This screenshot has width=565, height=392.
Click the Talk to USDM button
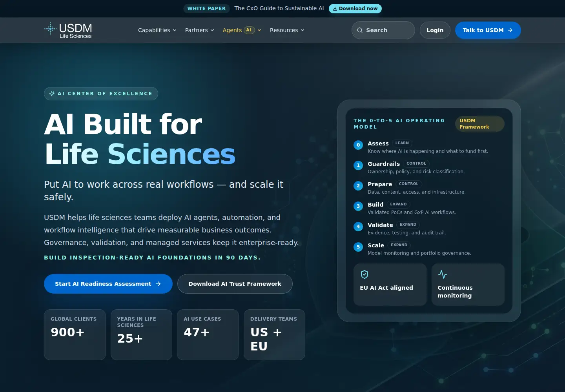[x=488, y=30]
